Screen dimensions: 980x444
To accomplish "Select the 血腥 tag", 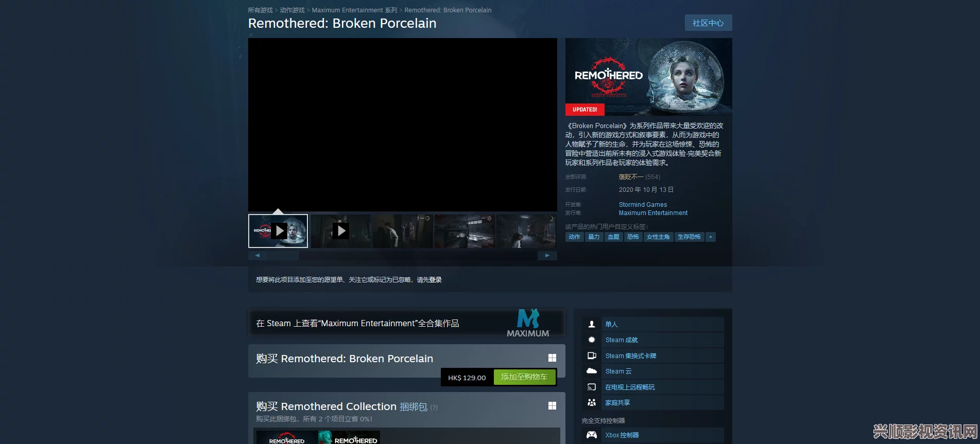I will (613, 237).
